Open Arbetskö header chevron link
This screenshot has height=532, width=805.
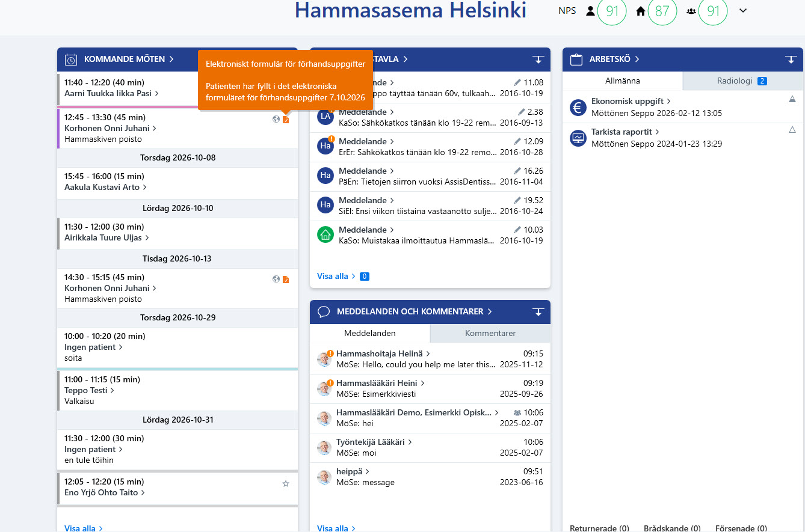coord(614,59)
